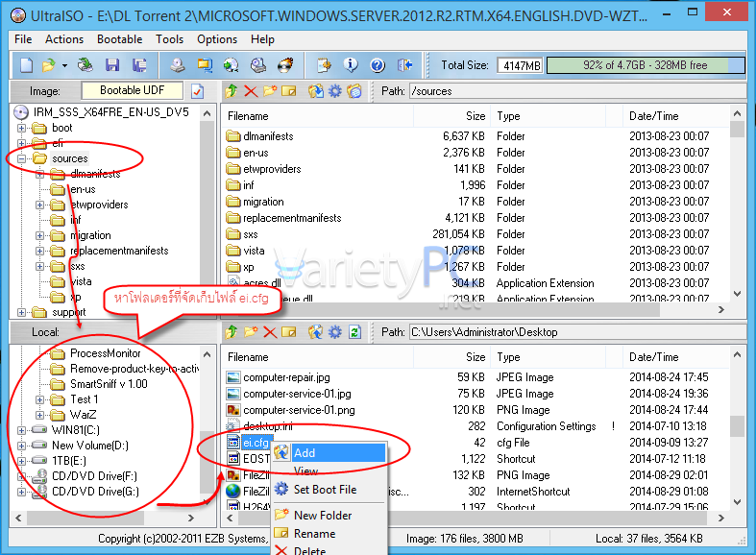Expand the Test 1 local folder
Screen dimensions: 756x555
coord(40,399)
